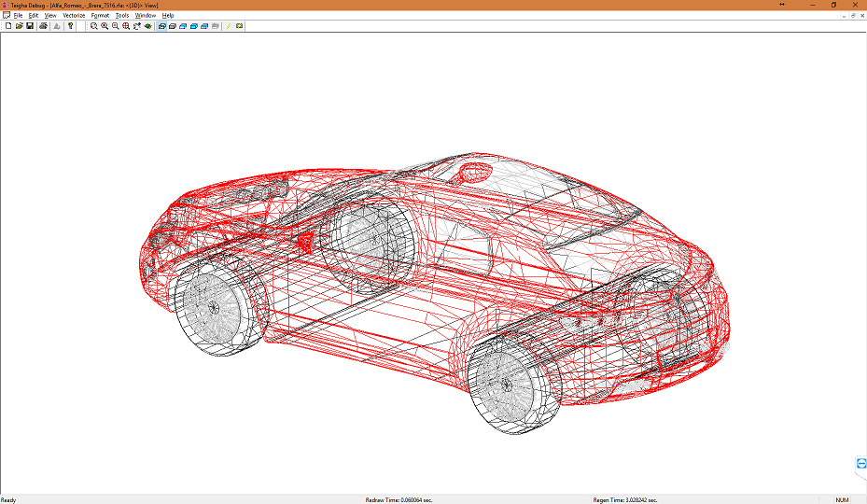Click the grayed triangle icon beside Print
Image resolution: width=867 pixels, height=504 pixels.
(56, 26)
